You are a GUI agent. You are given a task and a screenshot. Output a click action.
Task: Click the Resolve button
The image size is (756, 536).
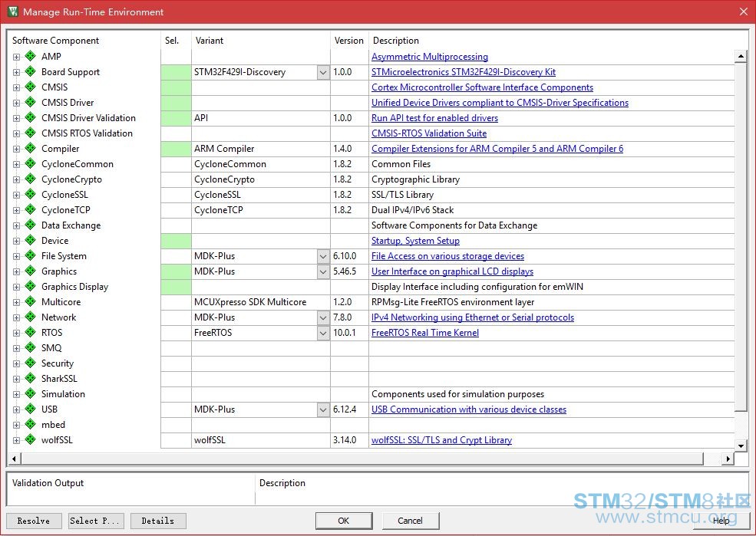tap(34, 521)
